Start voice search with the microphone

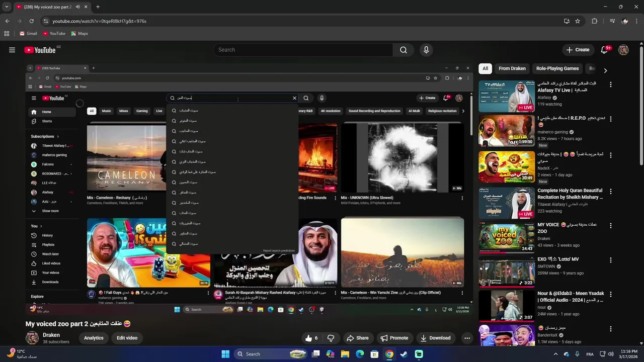point(426,50)
